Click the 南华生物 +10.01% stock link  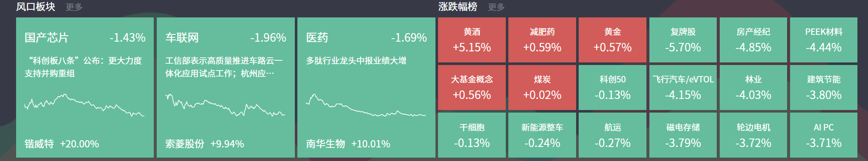[x=348, y=144]
